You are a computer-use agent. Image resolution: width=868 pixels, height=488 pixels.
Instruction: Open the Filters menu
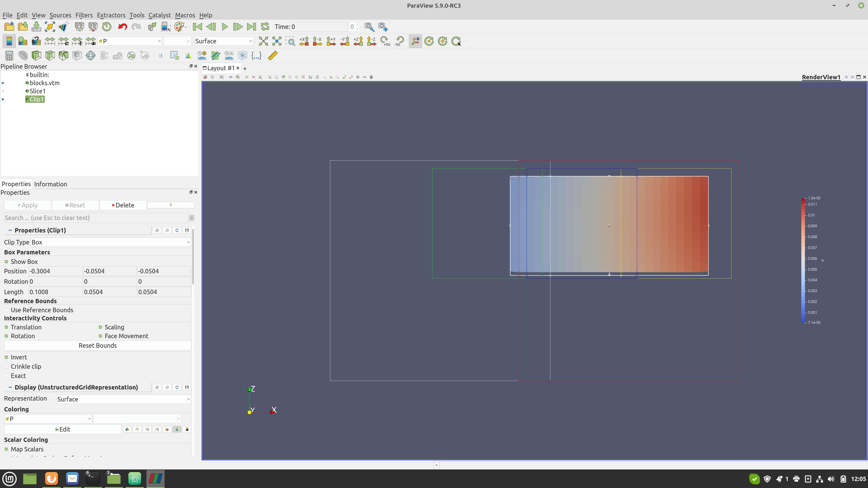click(84, 15)
